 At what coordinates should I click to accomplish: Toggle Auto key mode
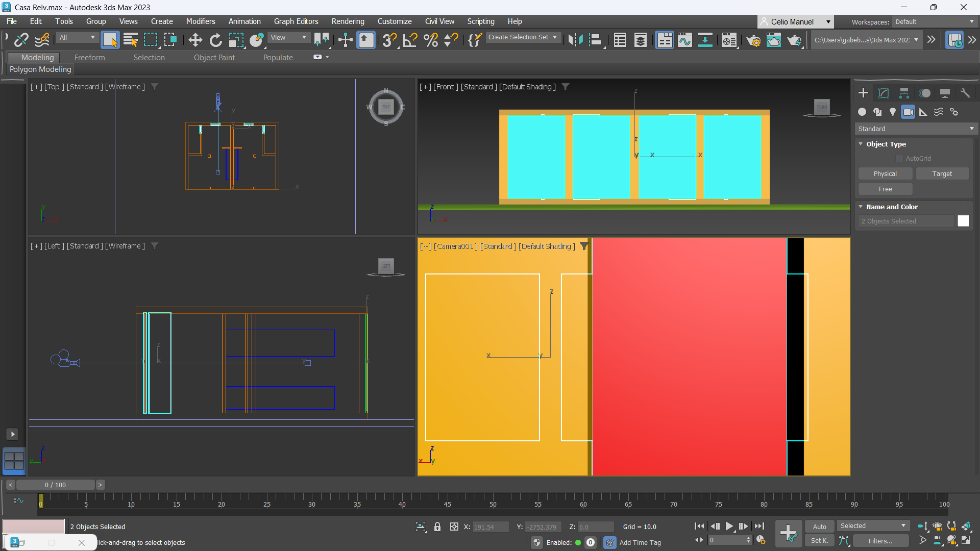[x=819, y=527]
